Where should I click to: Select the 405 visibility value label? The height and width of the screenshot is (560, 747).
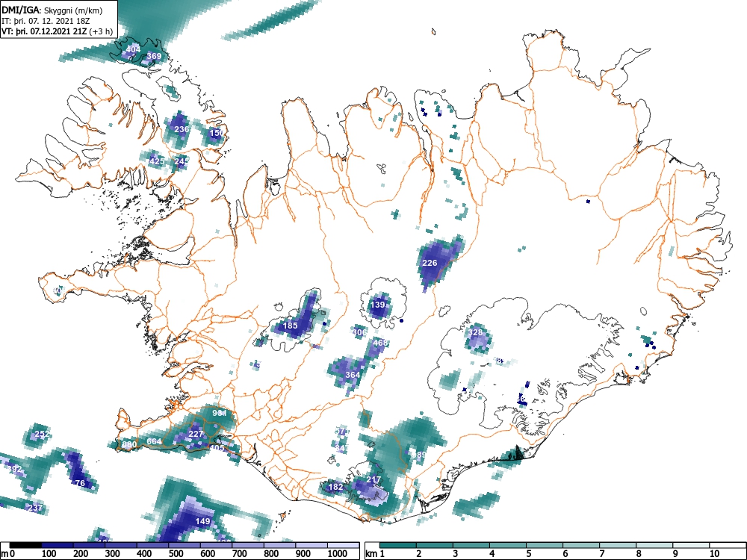[x=217, y=448]
